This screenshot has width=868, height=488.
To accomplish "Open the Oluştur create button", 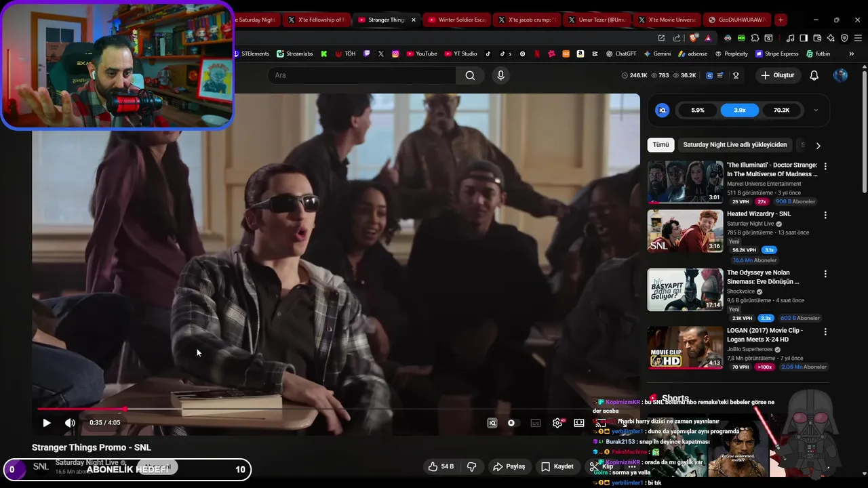I will (777, 75).
